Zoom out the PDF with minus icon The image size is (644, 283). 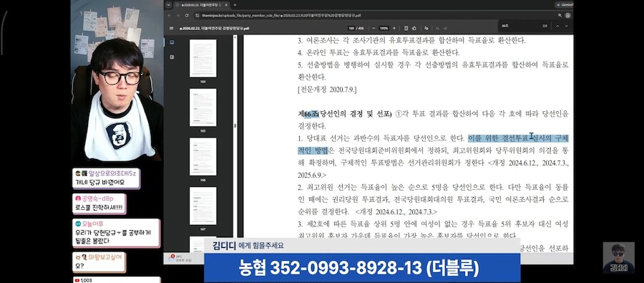[x=374, y=28]
